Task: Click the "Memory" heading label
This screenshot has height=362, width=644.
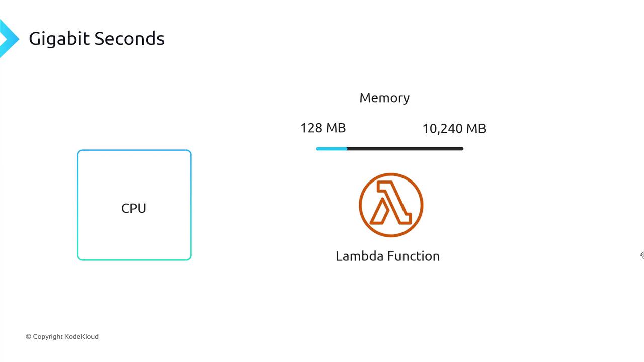Action: (384, 98)
